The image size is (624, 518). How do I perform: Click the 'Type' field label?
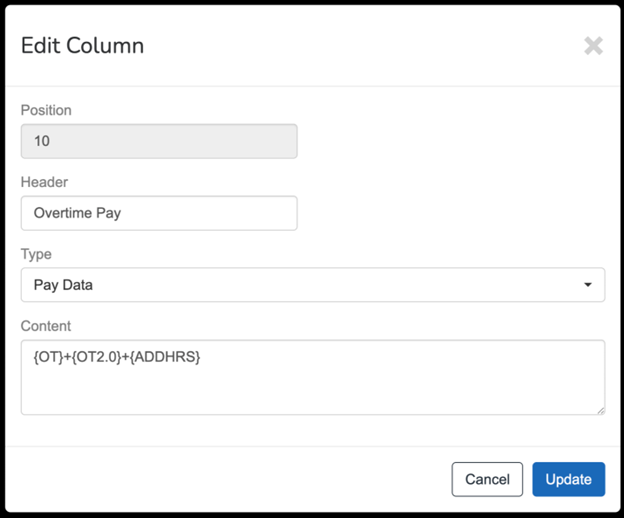point(36,254)
